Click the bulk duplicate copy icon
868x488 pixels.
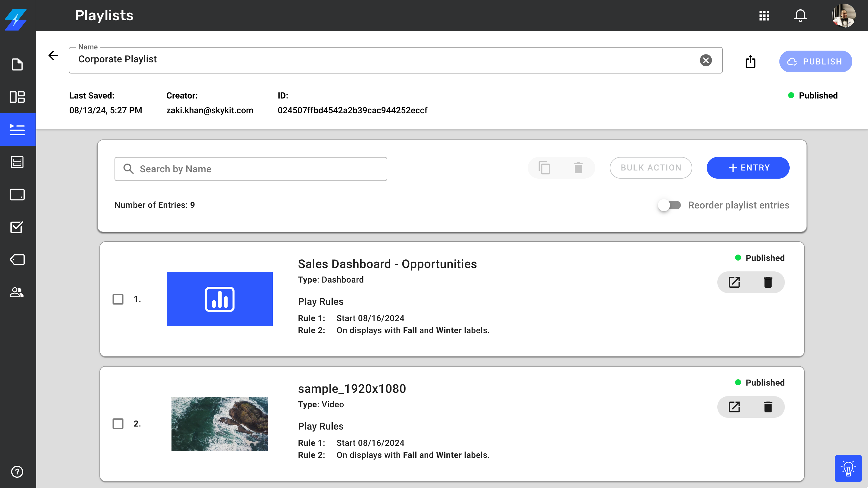545,168
